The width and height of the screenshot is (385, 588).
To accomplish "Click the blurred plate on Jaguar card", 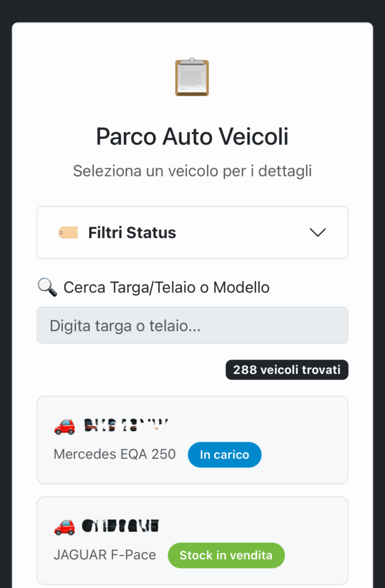I will [120, 526].
